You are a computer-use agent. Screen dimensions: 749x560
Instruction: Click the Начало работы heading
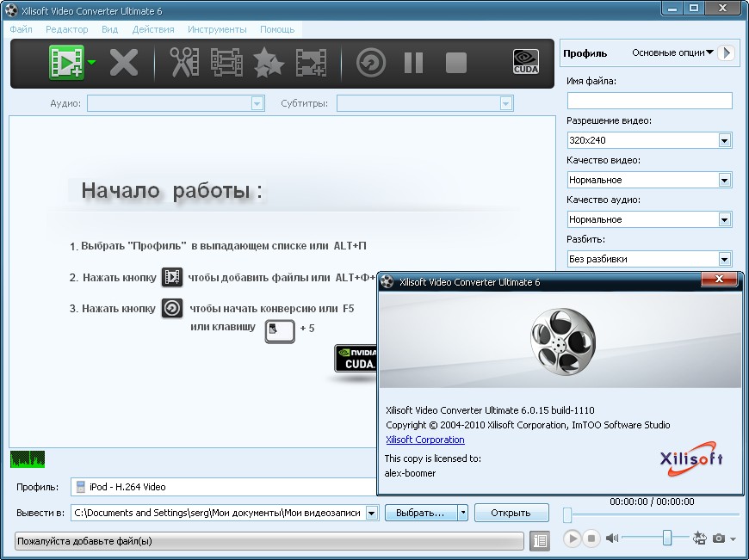point(171,191)
